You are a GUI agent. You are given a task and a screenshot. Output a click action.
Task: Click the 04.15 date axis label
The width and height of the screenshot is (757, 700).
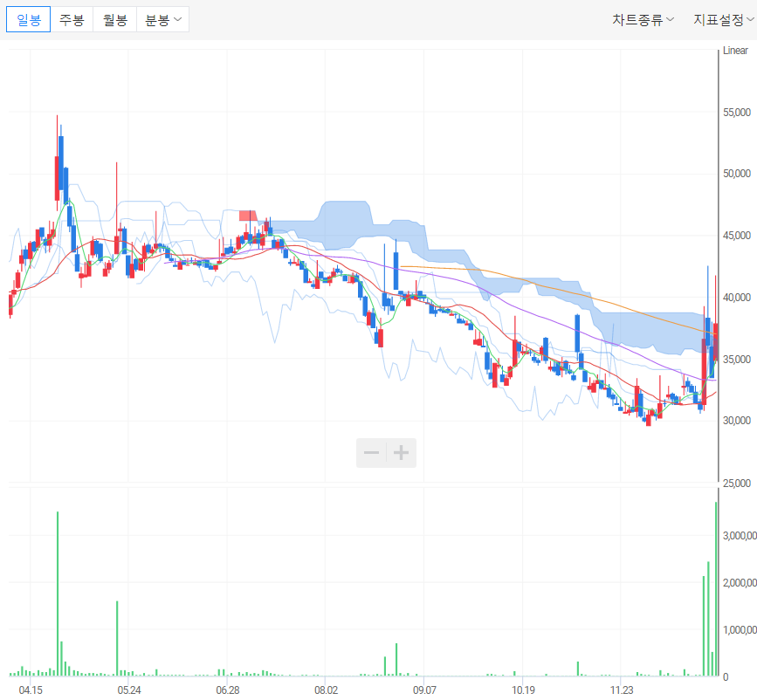point(31,690)
